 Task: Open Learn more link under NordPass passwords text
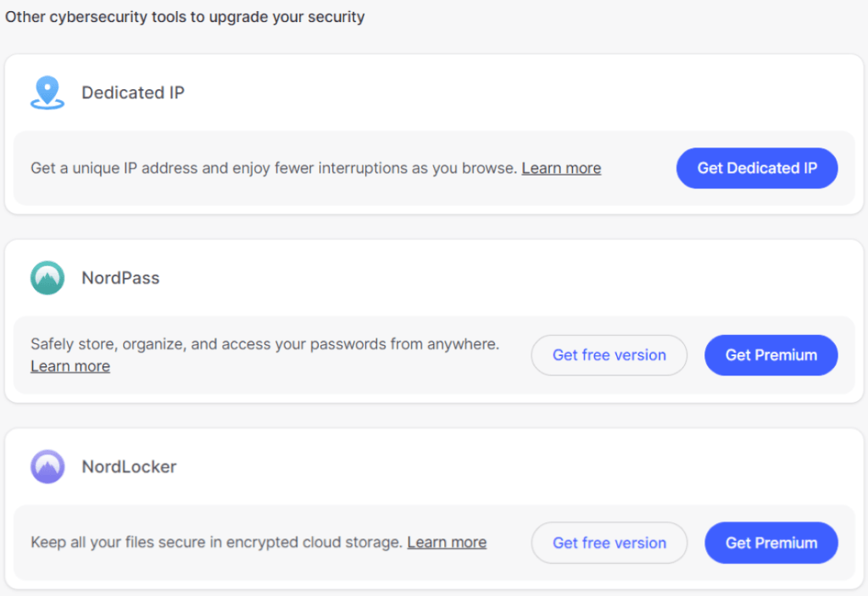(70, 366)
